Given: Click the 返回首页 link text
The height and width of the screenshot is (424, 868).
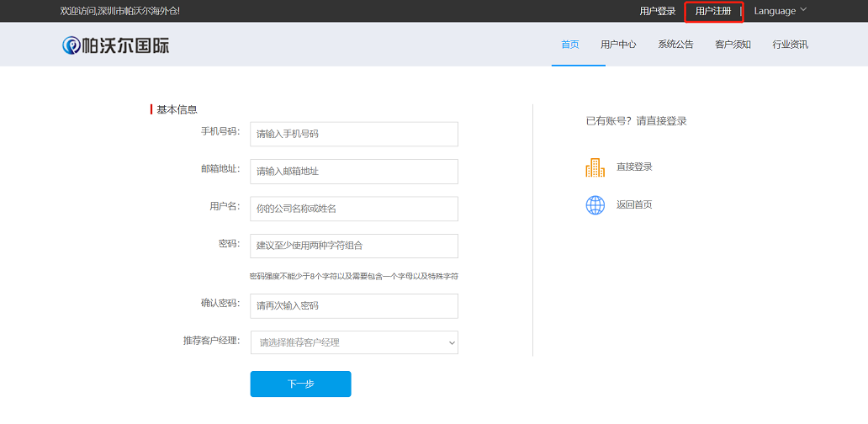Looking at the screenshot, I should (634, 204).
